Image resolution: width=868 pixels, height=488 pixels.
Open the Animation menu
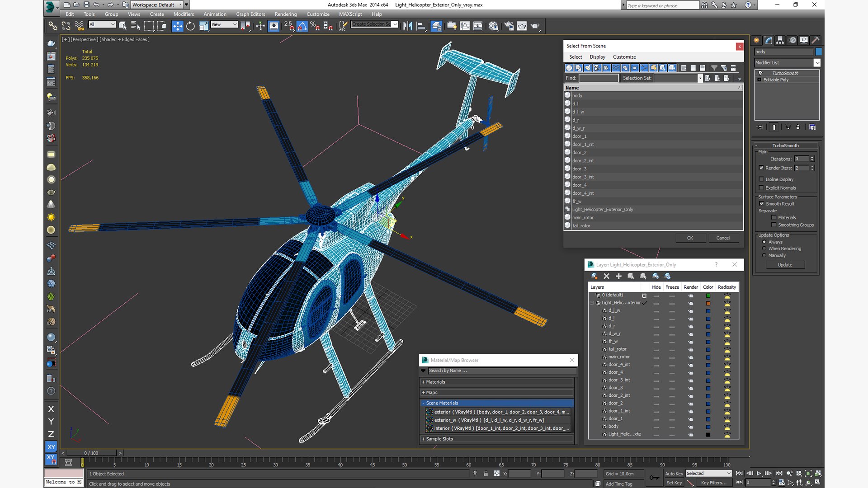tap(215, 14)
